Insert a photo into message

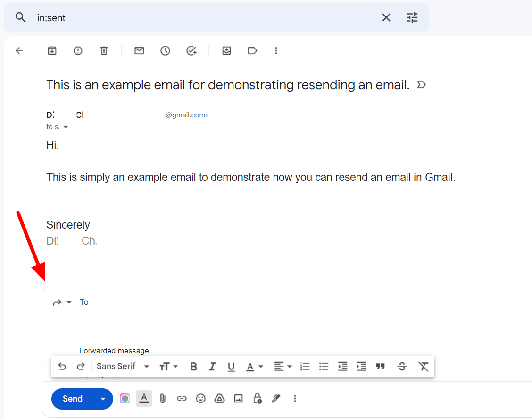tap(239, 399)
